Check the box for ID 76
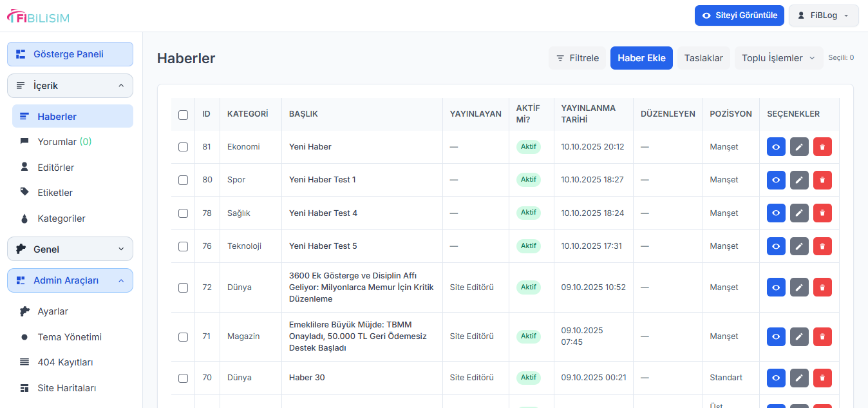 tap(183, 246)
